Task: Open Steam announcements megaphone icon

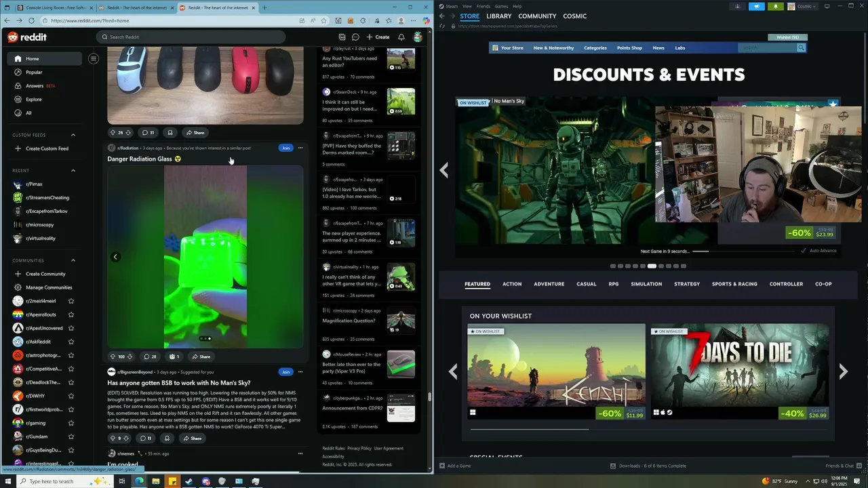Action: click(757, 6)
